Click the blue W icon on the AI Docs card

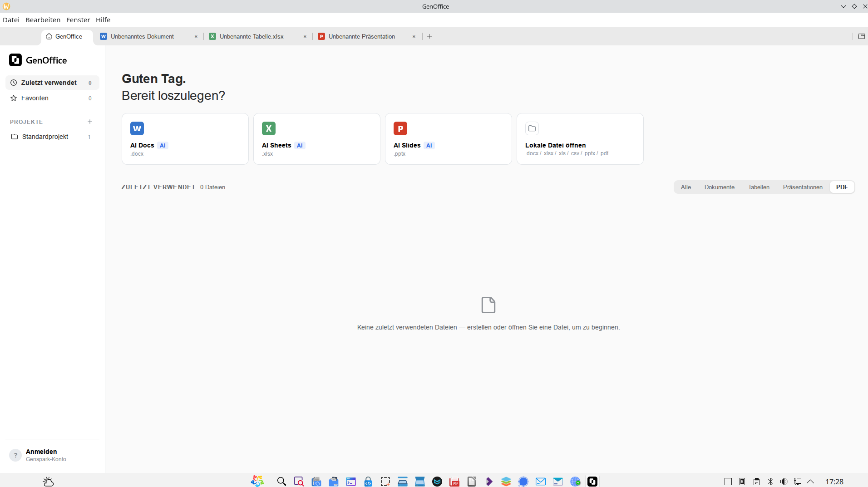[137, 128]
